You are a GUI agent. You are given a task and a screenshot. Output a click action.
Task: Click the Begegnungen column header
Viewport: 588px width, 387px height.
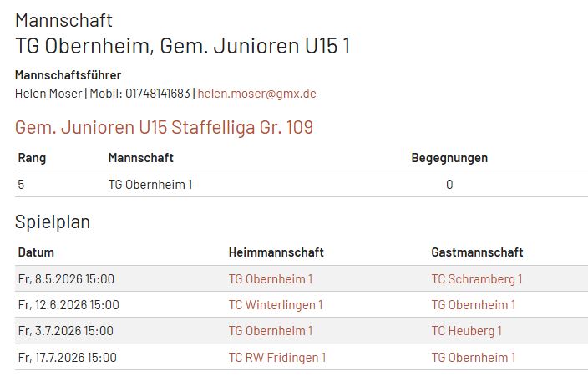coord(449,158)
